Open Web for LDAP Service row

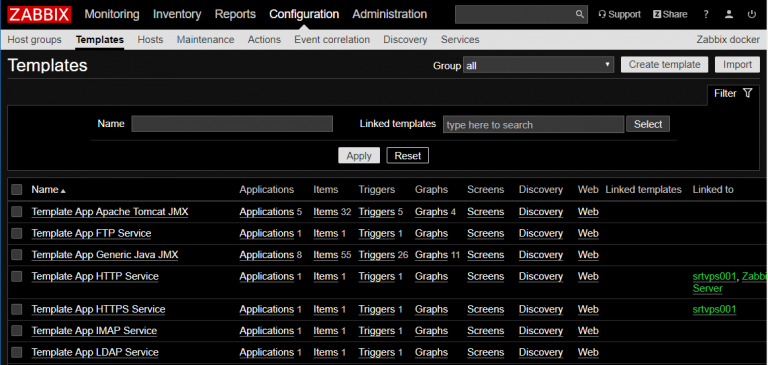tap(588, 352)
